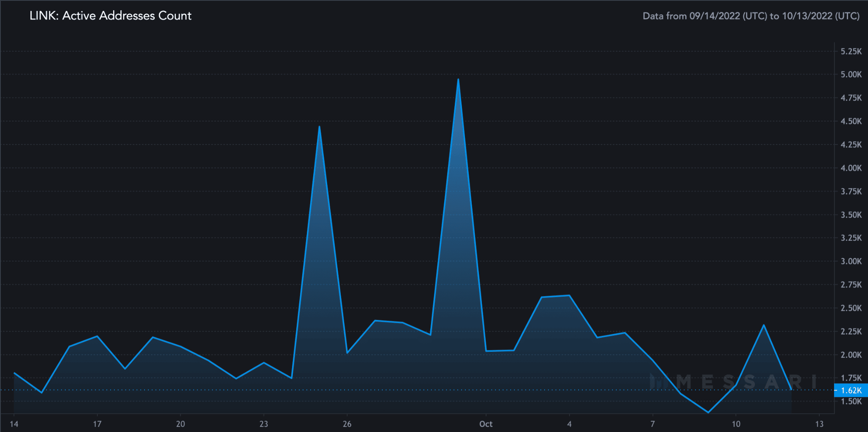The height and width of the screenshot is (432, 868).
Task: Click the 'LINK: Active Addresses Count' chart title
Action: 110,16
